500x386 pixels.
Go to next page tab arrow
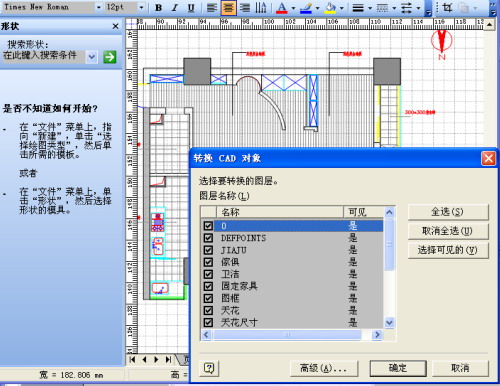pyautogui.click(x=156, y=359)
